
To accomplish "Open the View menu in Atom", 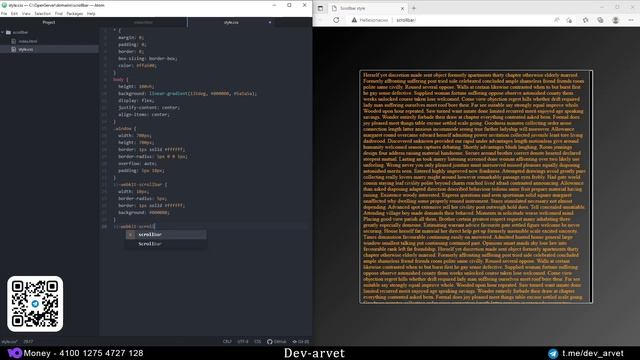I will [26, 13].
